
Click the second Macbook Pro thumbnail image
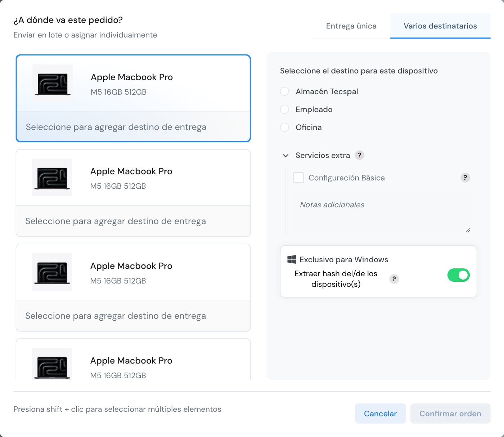[52, 177]
